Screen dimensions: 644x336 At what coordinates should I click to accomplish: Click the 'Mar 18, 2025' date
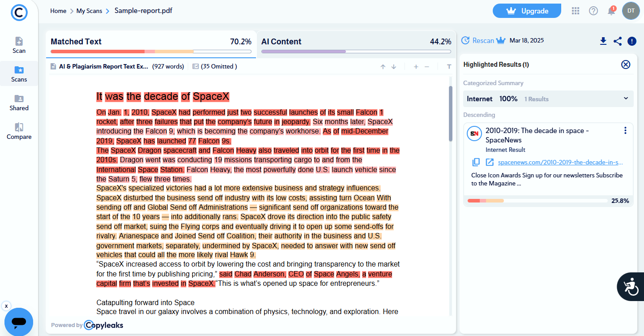[527, 40]
